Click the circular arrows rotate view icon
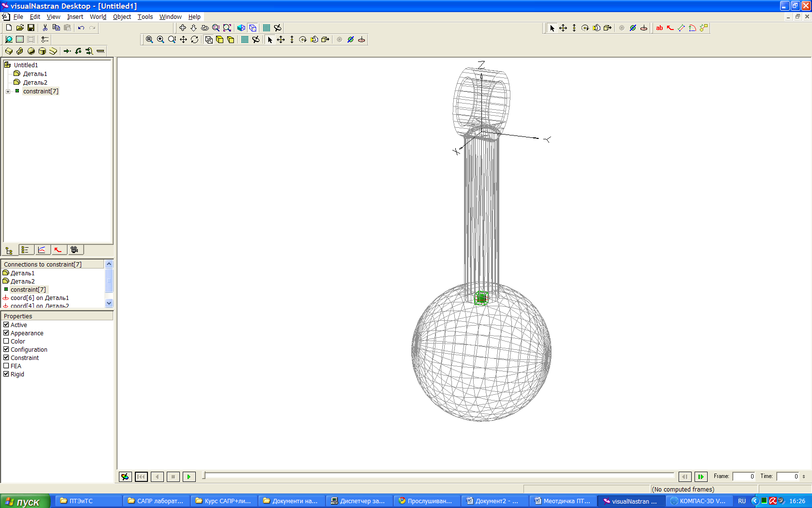Viewport: 812px width, 508px height. click(x=194, y=39)
